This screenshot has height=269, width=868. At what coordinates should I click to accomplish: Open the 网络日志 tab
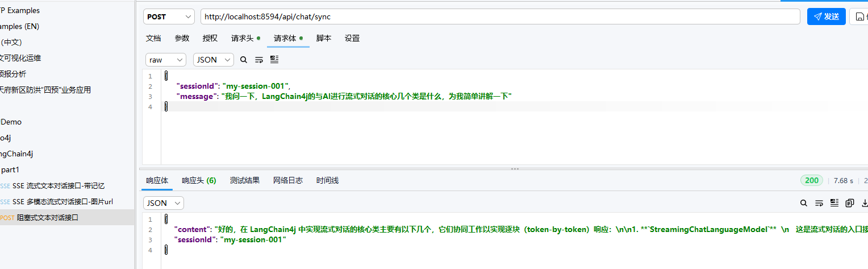point(288,180)
